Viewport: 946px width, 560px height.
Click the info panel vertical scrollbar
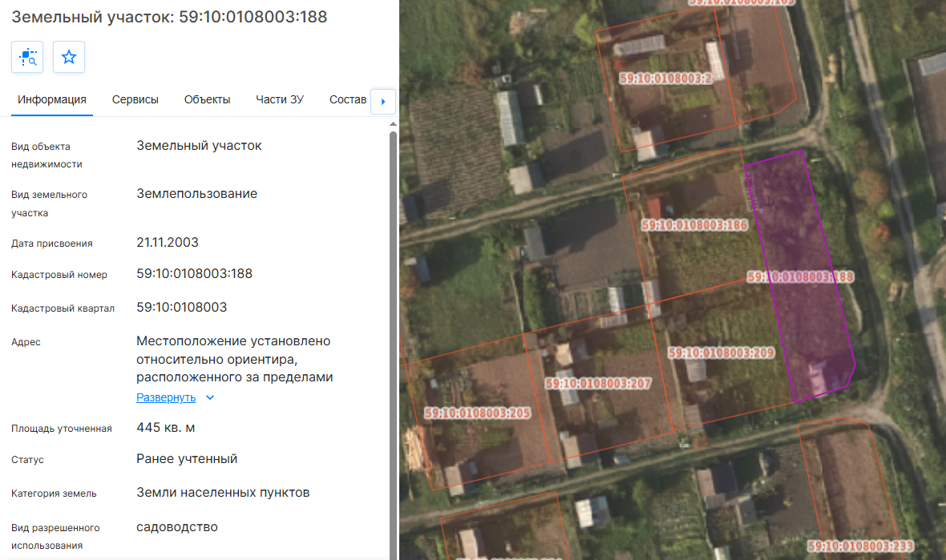[394, 344]
